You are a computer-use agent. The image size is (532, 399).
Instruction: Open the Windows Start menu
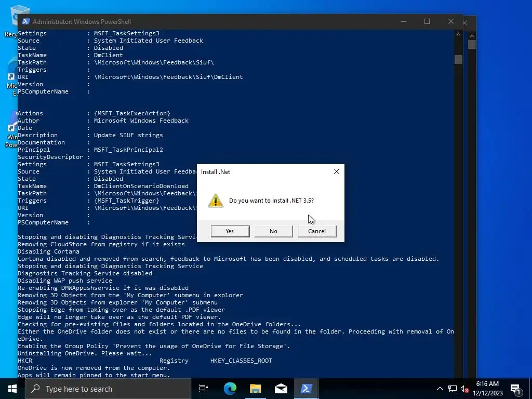pyautogui.click(x=12, y=389)
